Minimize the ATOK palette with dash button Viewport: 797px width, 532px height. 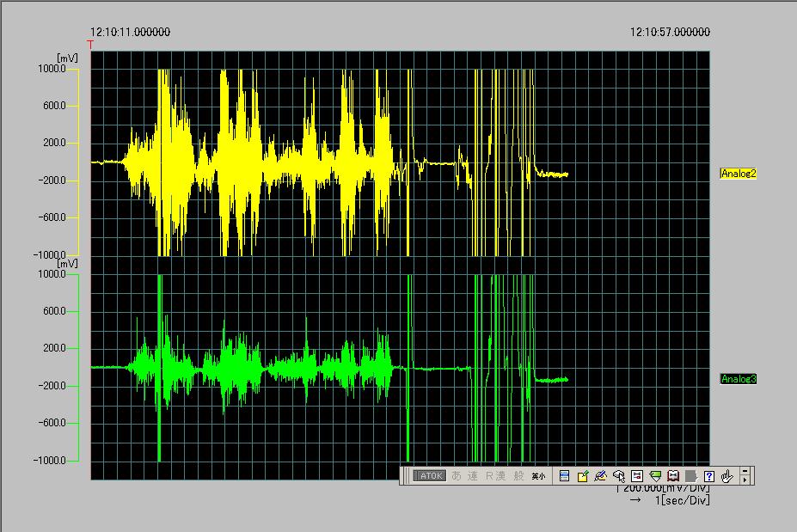tap(745, 472)
